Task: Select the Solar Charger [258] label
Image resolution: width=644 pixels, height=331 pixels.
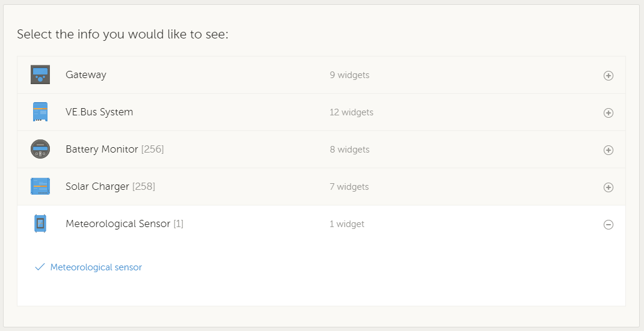Action: pos(110,187)
